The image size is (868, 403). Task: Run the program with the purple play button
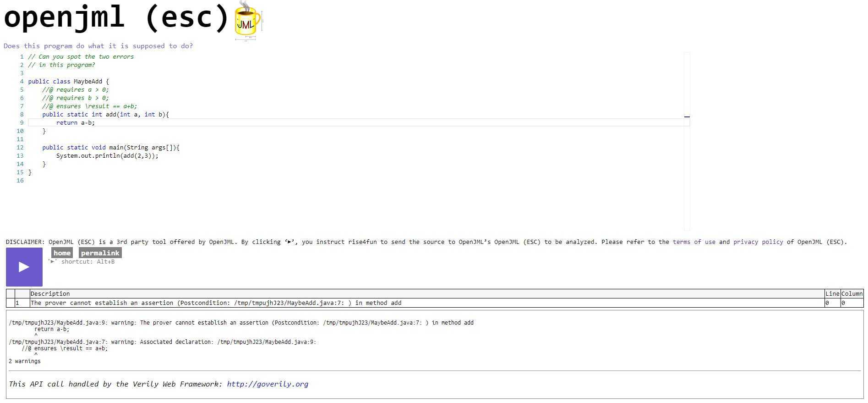point(24,267)
